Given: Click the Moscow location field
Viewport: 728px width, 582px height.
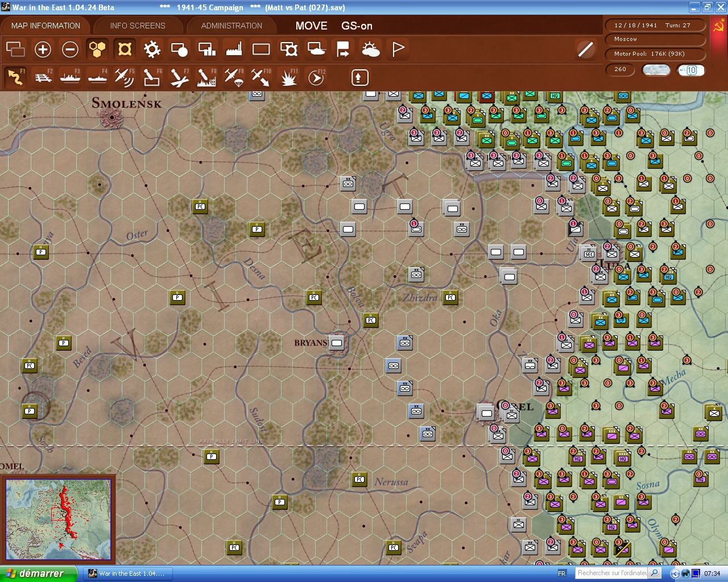Looking at the screenshot, I should 655,39.
